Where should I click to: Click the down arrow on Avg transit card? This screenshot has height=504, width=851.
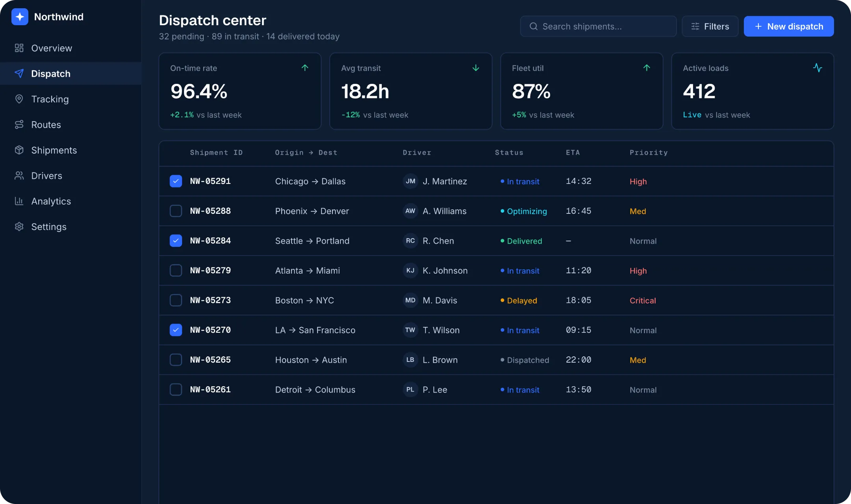(476, 68)
